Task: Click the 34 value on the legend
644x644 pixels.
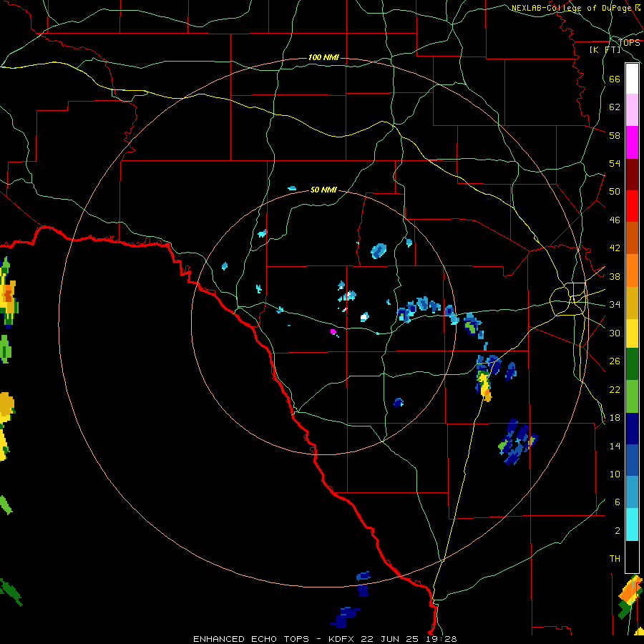Action: 615,305
